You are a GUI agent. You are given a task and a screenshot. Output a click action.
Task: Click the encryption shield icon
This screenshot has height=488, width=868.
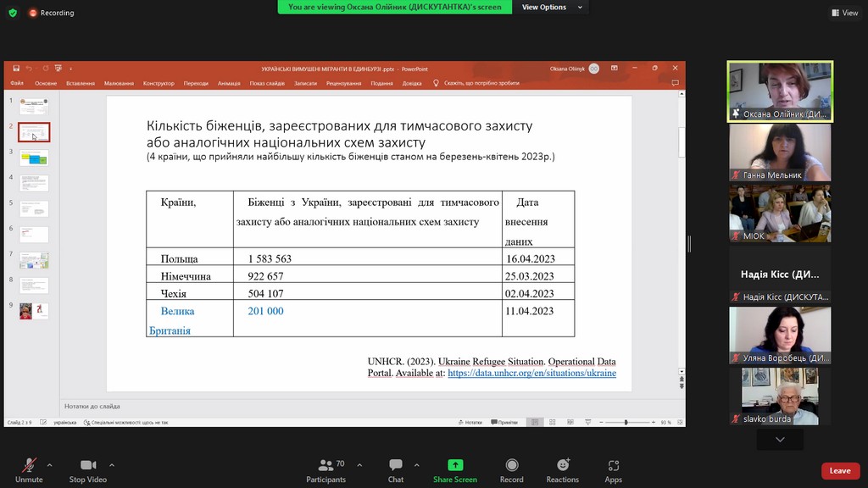click(x=13, y=13)
